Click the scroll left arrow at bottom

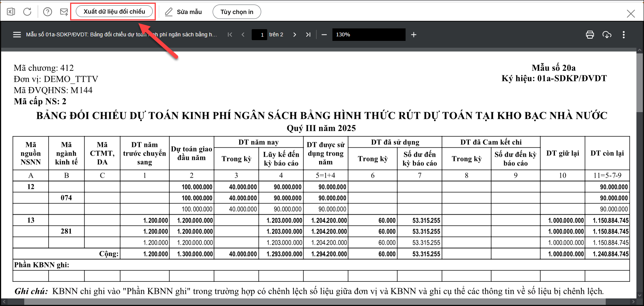3,302
